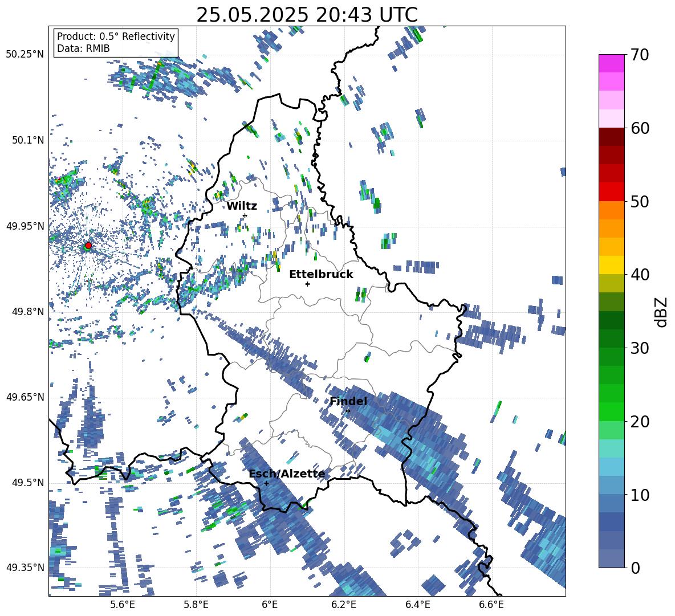This screenshot has height=616, width=675.
Task: Click the Findel city label
Action: click(x=348, y=401)
